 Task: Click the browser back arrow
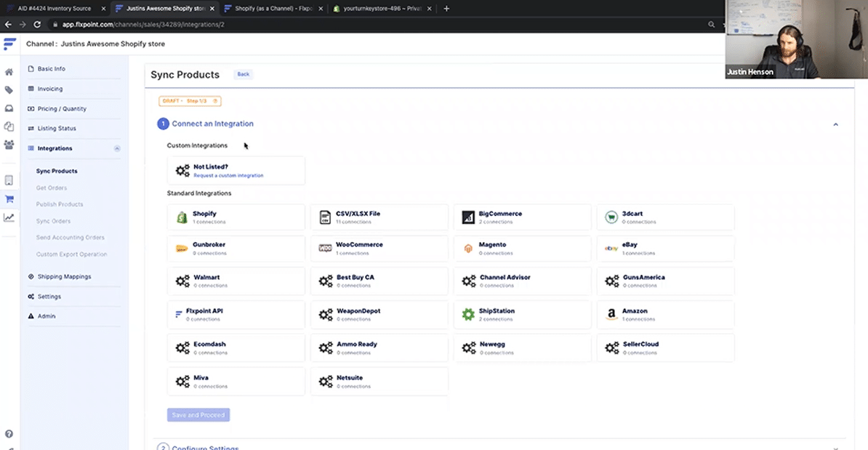[8, 25]
